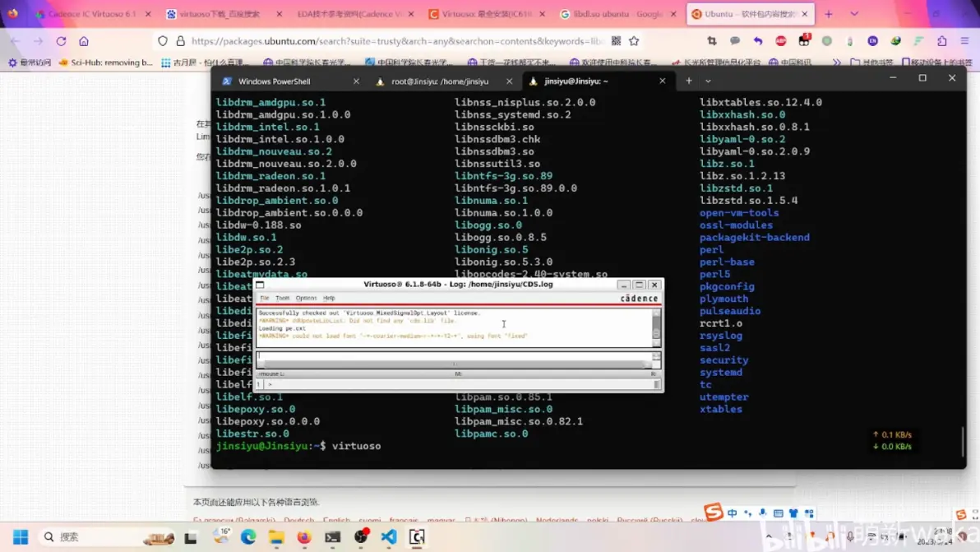This screenshot has width=980, height=552.
Task: Open the extensions puzzle piece icon
Action: point(942,41)
